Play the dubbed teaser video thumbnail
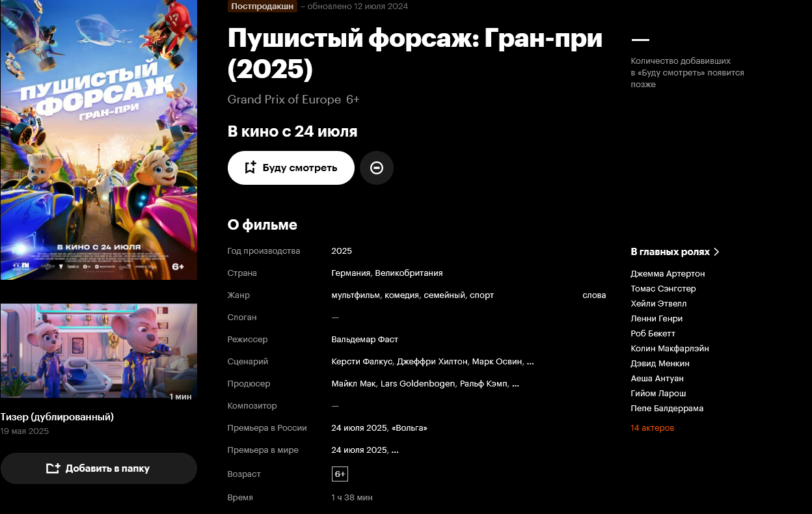Viewport: 812px width, 514px height. (x=98, y=351)
